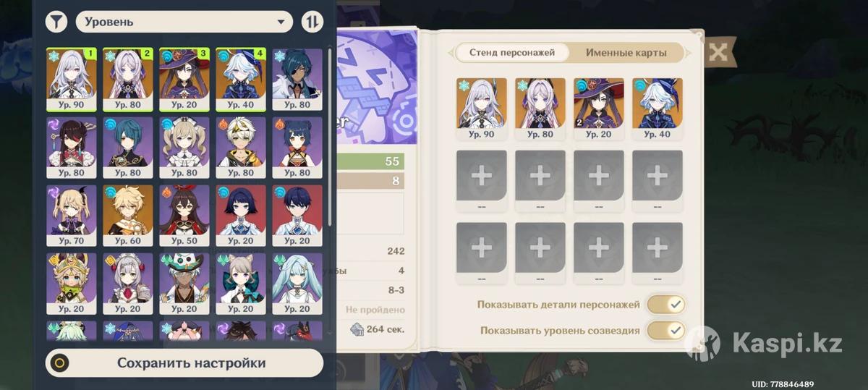Toggle Показывать уровень созвездия switch
This screenshot has width=868, height=390.
(665, 331)
